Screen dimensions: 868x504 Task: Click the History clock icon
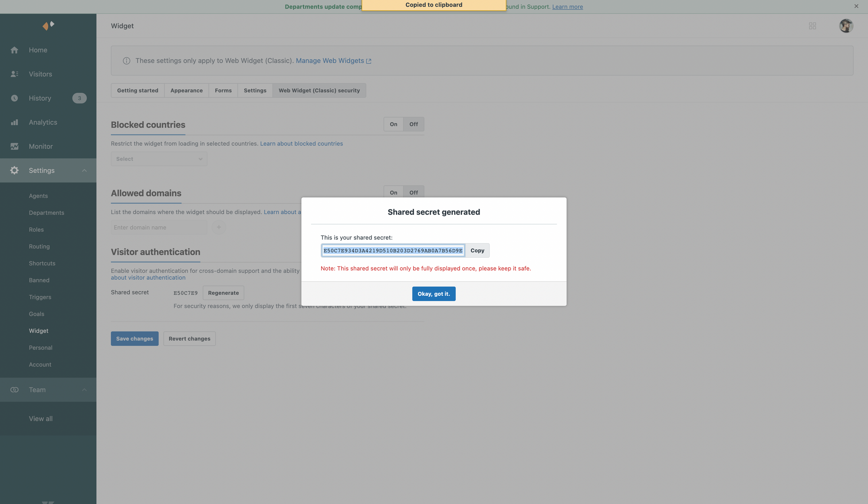point(14,98)
